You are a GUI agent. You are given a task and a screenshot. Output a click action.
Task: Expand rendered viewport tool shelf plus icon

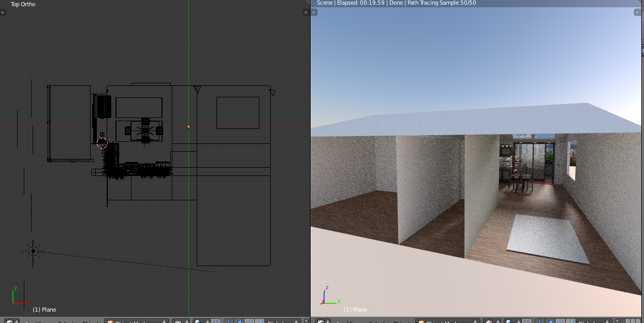314,12
